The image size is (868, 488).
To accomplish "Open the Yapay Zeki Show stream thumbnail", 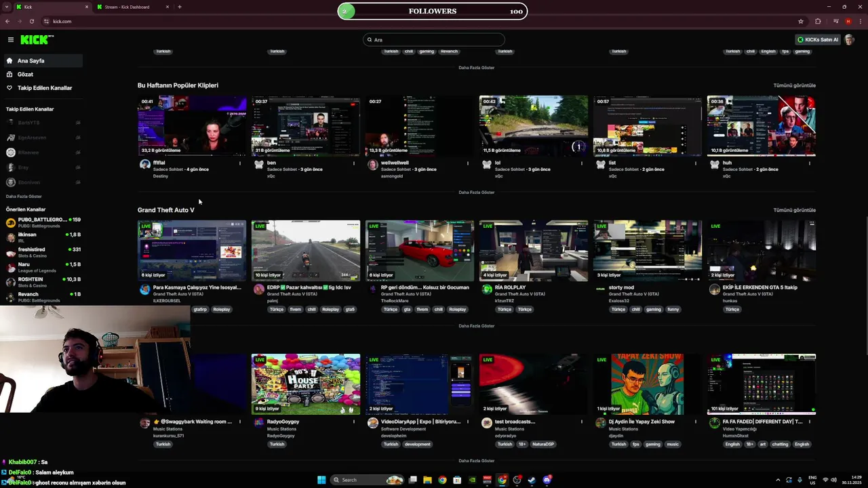I will tap(648, 384).
